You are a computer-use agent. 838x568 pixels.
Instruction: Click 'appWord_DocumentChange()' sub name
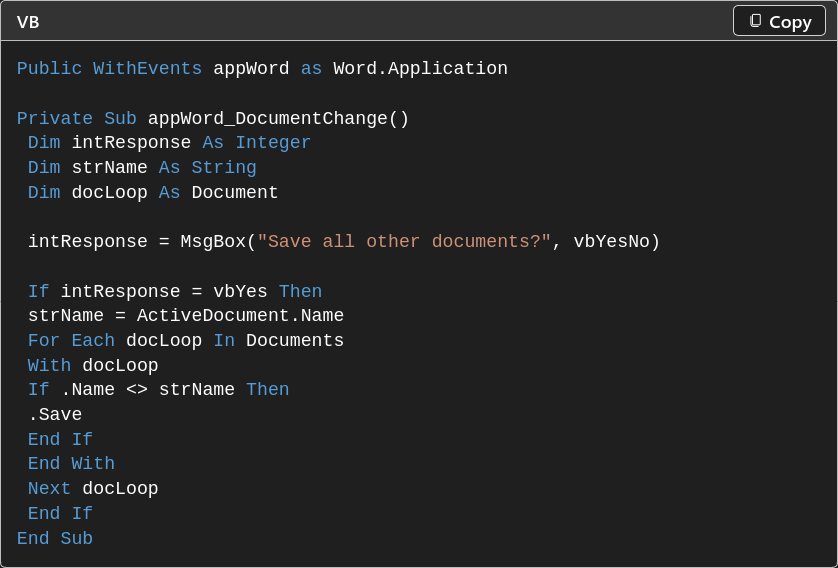coord(278,118)
